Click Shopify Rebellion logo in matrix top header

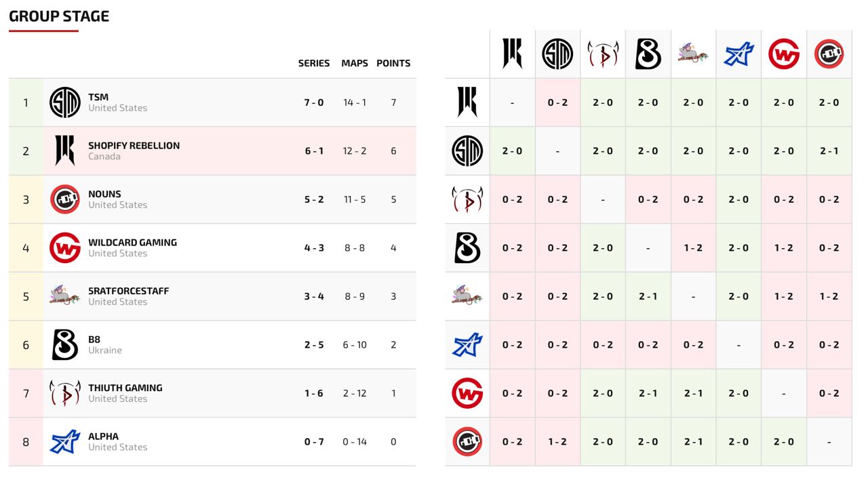click(x=512, y=54)
